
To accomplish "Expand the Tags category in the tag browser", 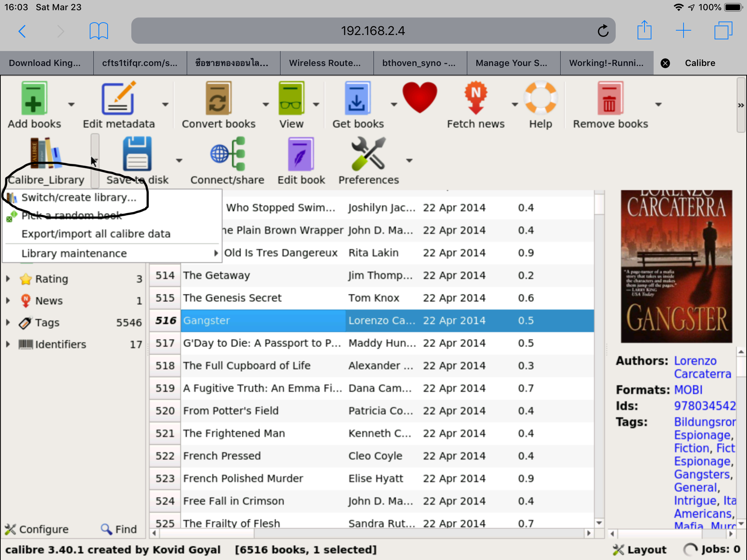I will click(x=8, y=323).
